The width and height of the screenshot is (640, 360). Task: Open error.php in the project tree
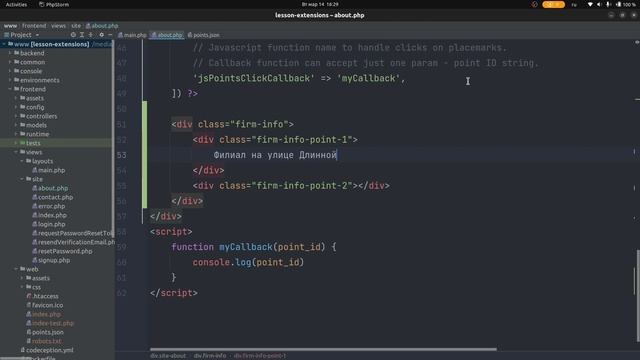49,206
